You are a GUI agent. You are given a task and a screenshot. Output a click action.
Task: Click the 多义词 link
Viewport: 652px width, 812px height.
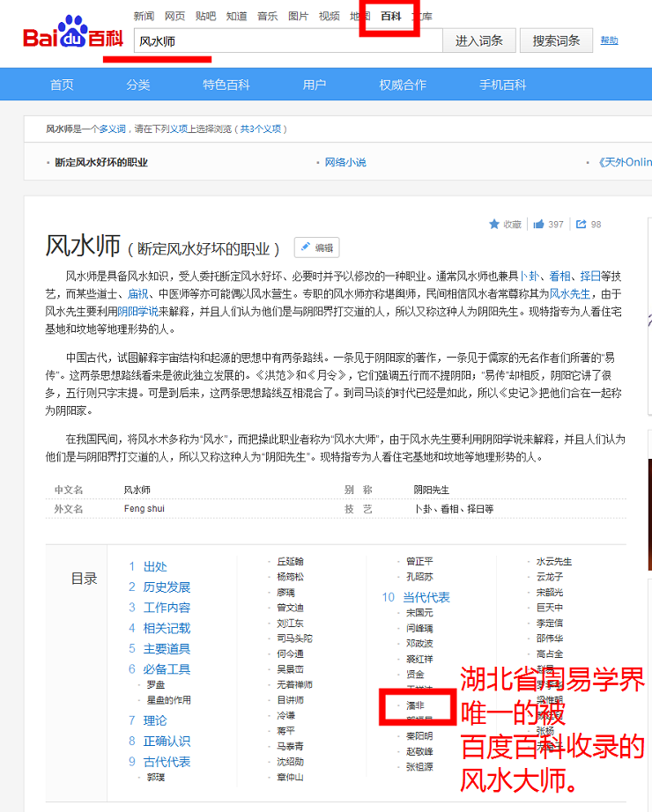click(x=113, y=129)
